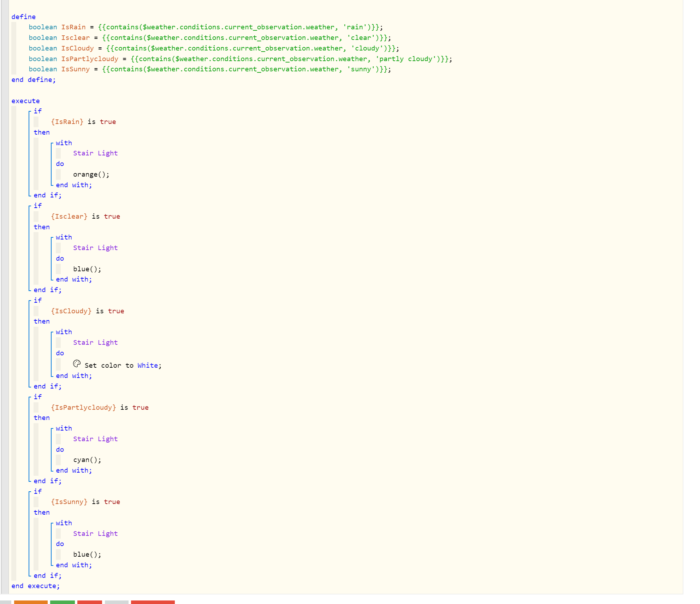This screenshot has width=700, height=604.
Task: Click the 'if' keyword of the IsPartlycloudy block
Action: tap(37, 397)
